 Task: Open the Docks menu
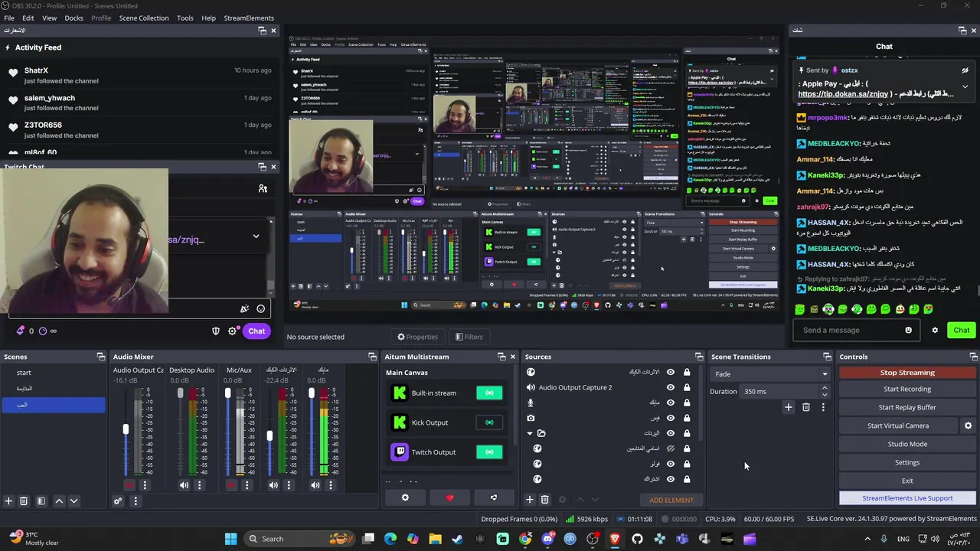74,18
